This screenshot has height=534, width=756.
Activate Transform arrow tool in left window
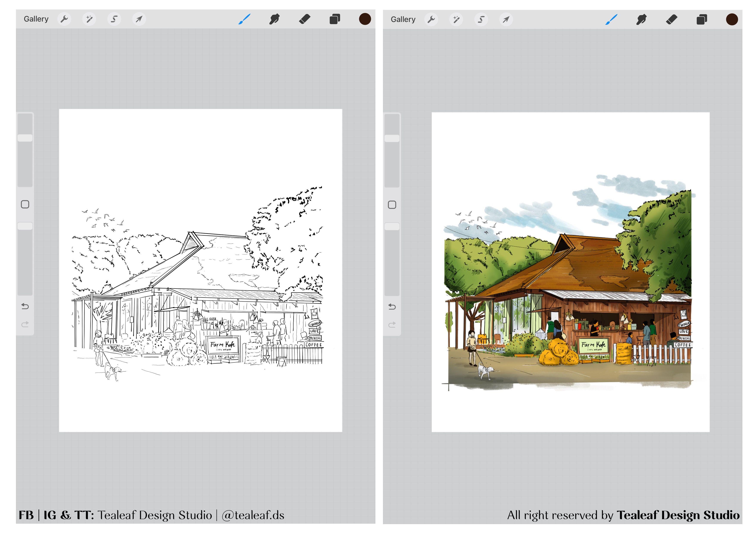139,19
